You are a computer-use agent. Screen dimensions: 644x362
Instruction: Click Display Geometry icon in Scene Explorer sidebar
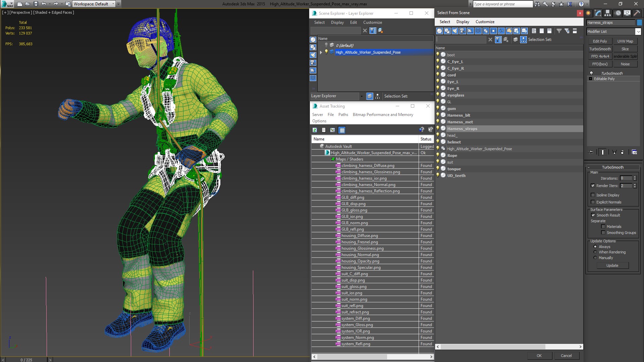point(313,40)
